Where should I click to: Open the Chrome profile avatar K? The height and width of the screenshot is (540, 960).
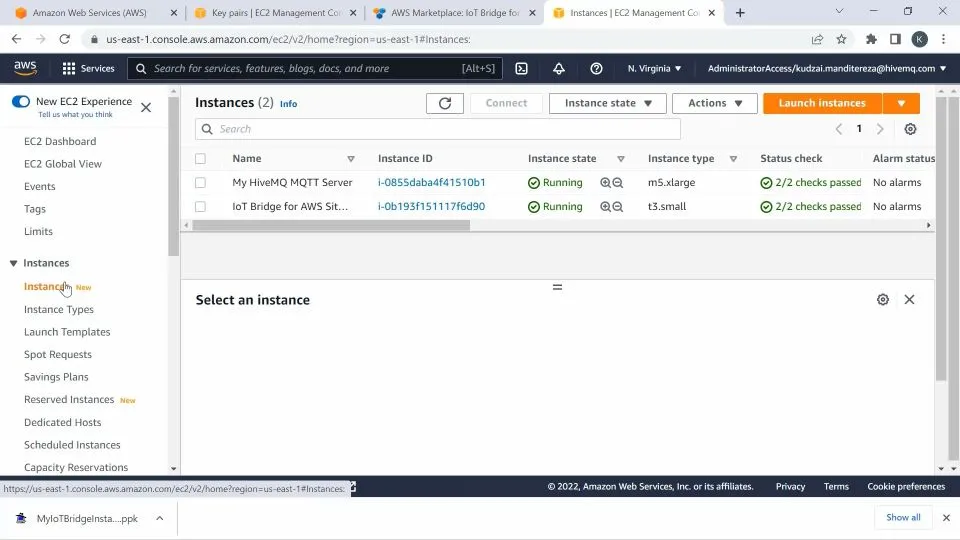919,39
